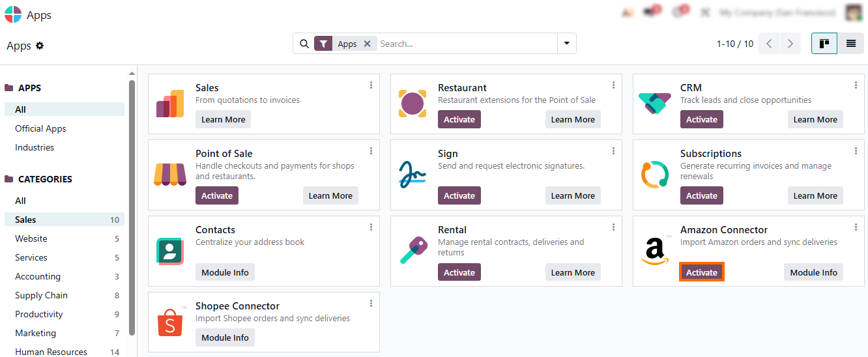This screenshot has height=357, width=868.
Task: Open the CRM card three-dot menu
Action: (x=856, y=85)
